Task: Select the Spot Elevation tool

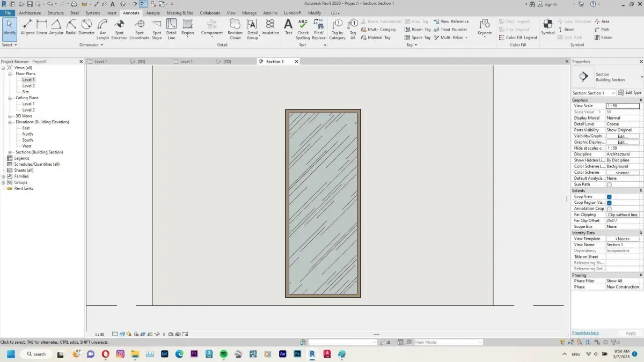Action: [x=119, y=29]
